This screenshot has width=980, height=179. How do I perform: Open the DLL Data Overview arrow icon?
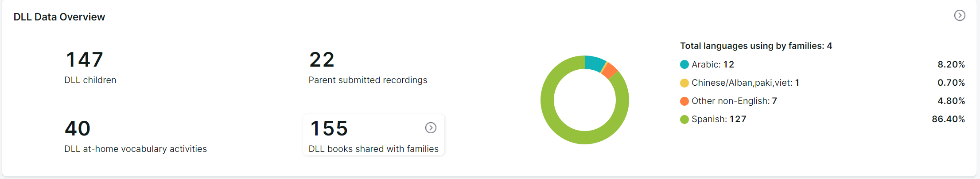click(959, 16)
